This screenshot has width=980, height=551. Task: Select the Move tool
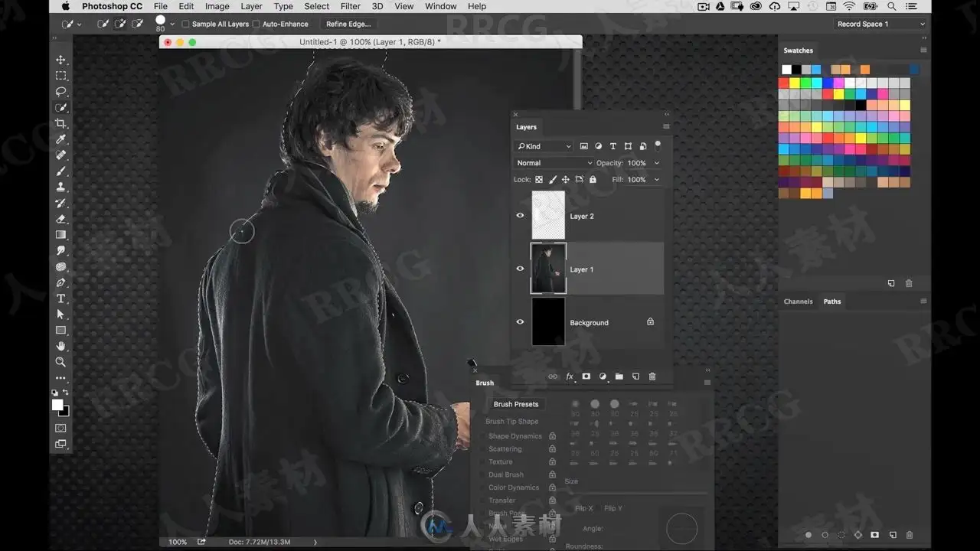(61, 60)
